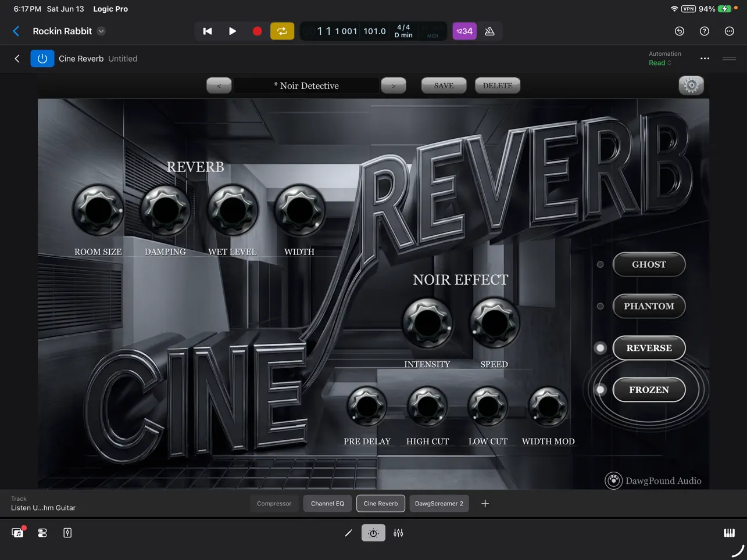Go to the next preset
This screenshot has height=560, width=747.
394,85
